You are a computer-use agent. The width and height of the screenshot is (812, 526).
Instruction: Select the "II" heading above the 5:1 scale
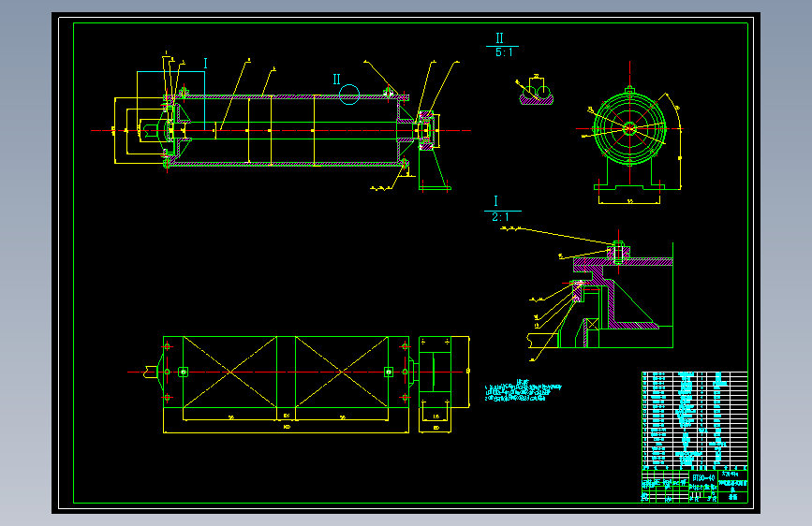500,38
